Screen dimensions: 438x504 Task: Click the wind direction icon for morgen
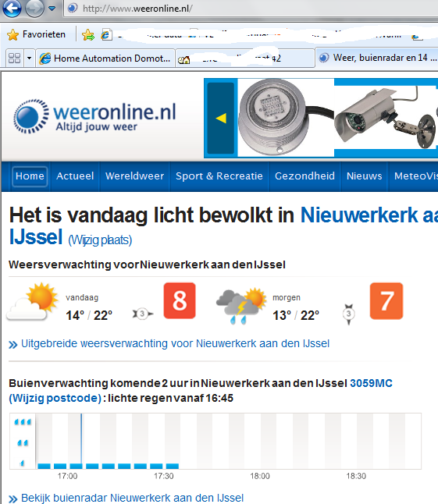349,314
